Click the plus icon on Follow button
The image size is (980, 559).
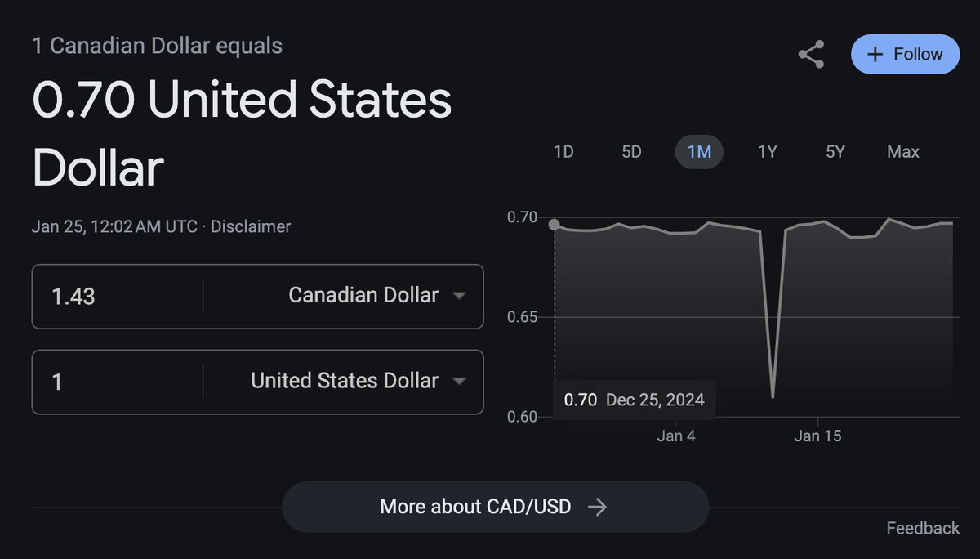tap(875, 55)
